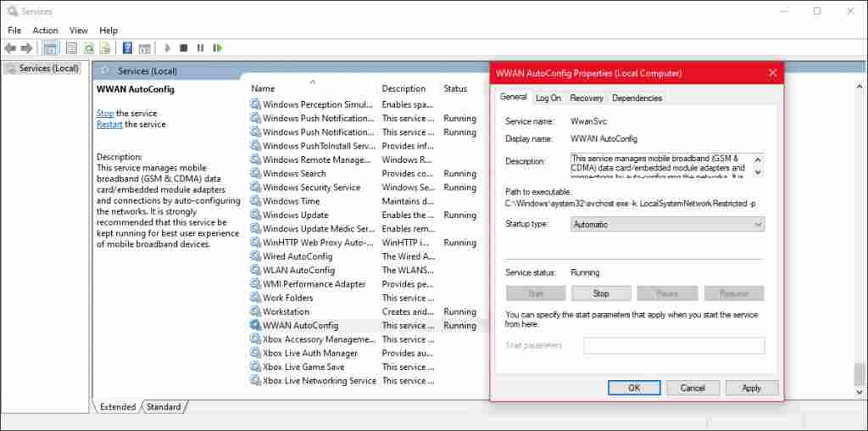Click the gear icon beside Work Folders
Screen dimensions: 868x431
click(255, 298)
